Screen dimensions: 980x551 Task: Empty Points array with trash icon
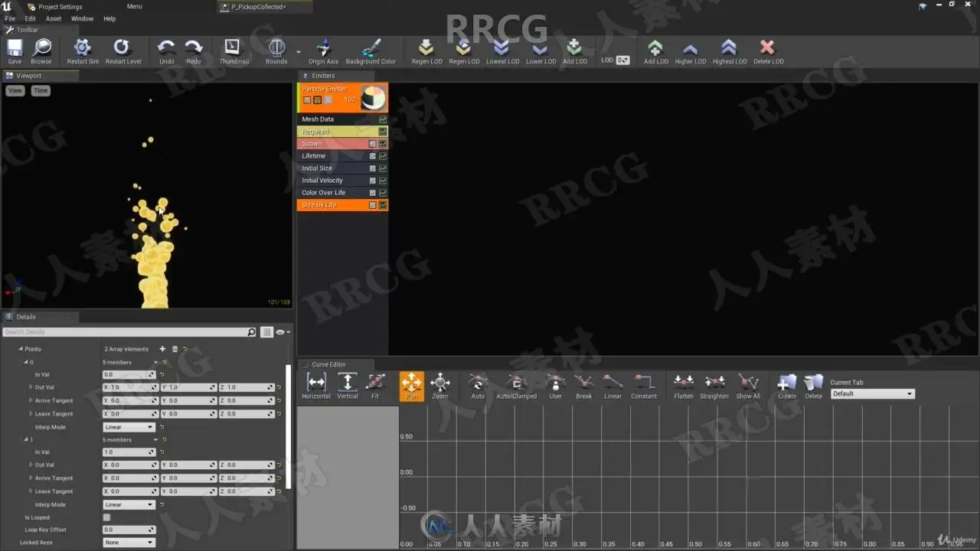click(175, 349)
